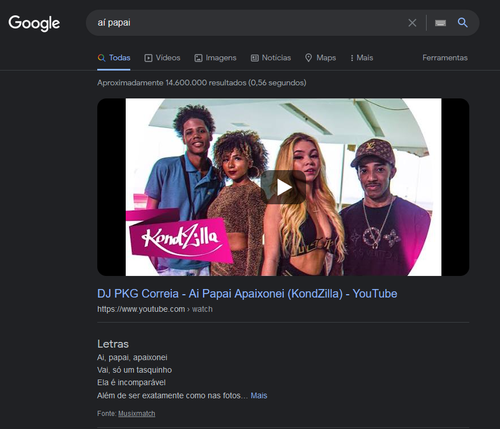Expand lyrics with the Mais link
This screenshot has width=500, height=429.
pos(259,396)
